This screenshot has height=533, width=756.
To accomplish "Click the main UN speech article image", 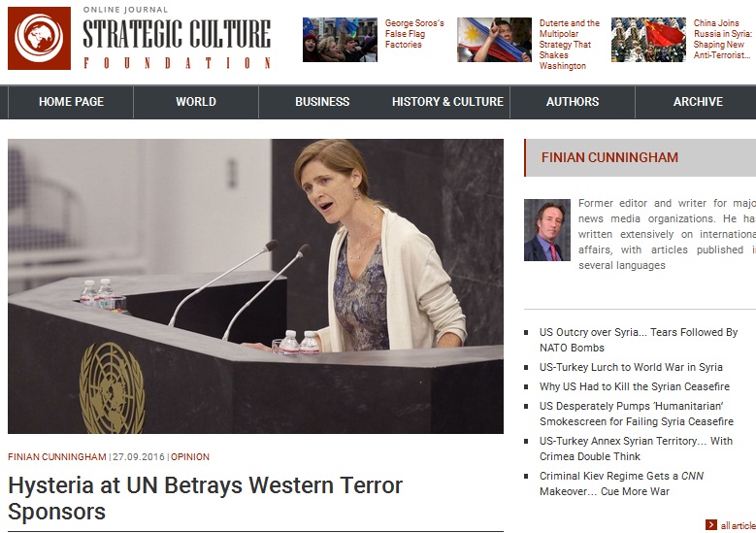I will 255,286.
